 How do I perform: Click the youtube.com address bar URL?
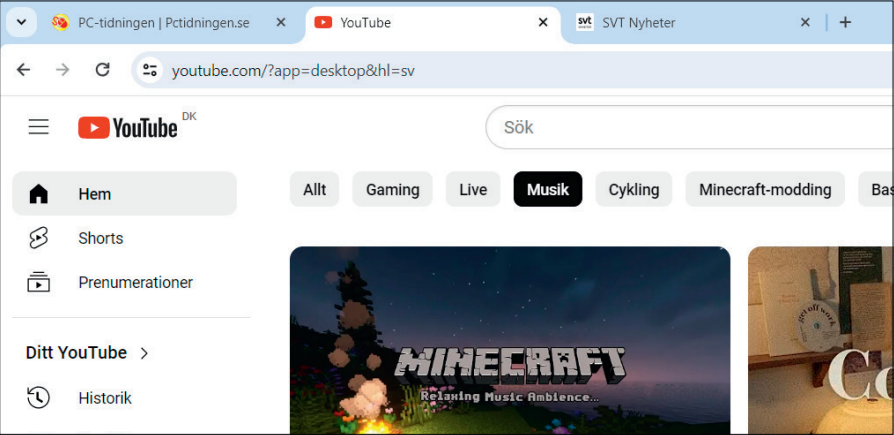[x=293, y=71]
